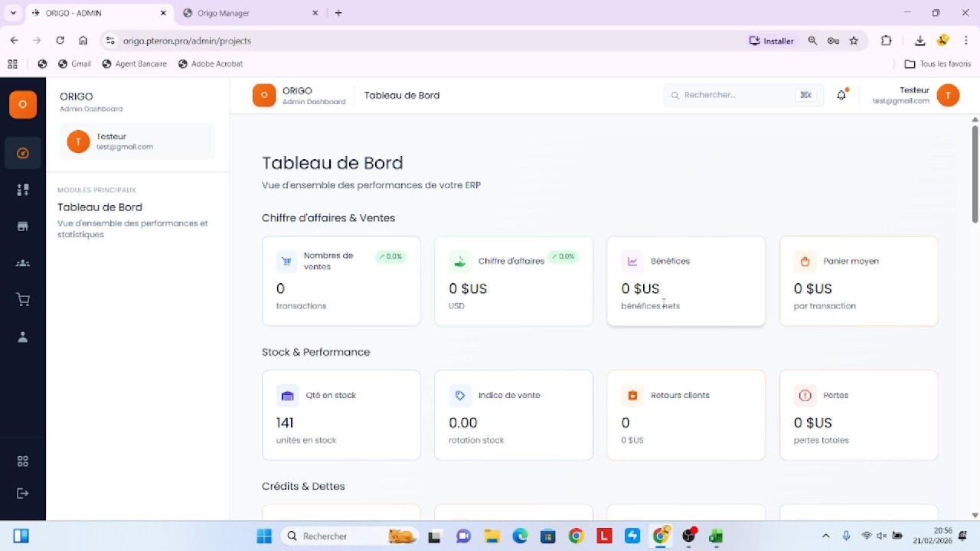This screenshot has width=980, height=551.
Task: Open File Explorer from the taskbar
Action: click(x=491, y=536)
